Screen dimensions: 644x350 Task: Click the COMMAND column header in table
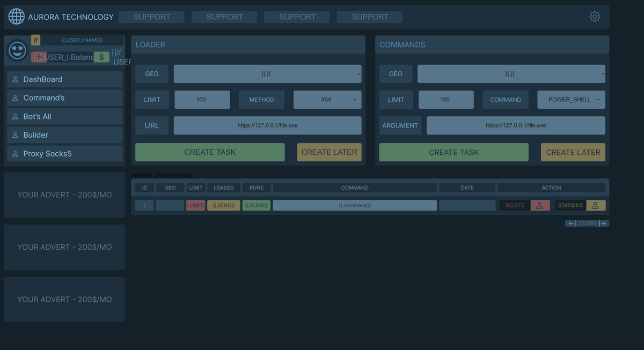coord(355,188)
